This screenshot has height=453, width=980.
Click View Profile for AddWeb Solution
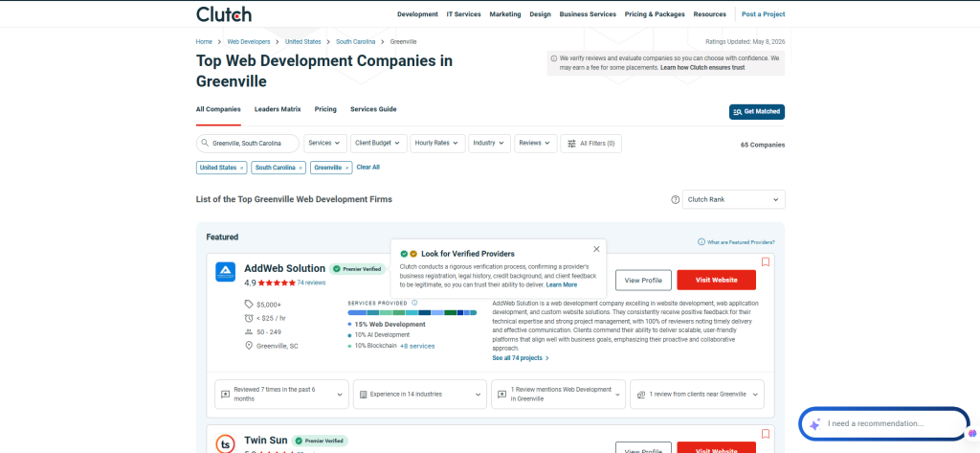tap(643, 281)
